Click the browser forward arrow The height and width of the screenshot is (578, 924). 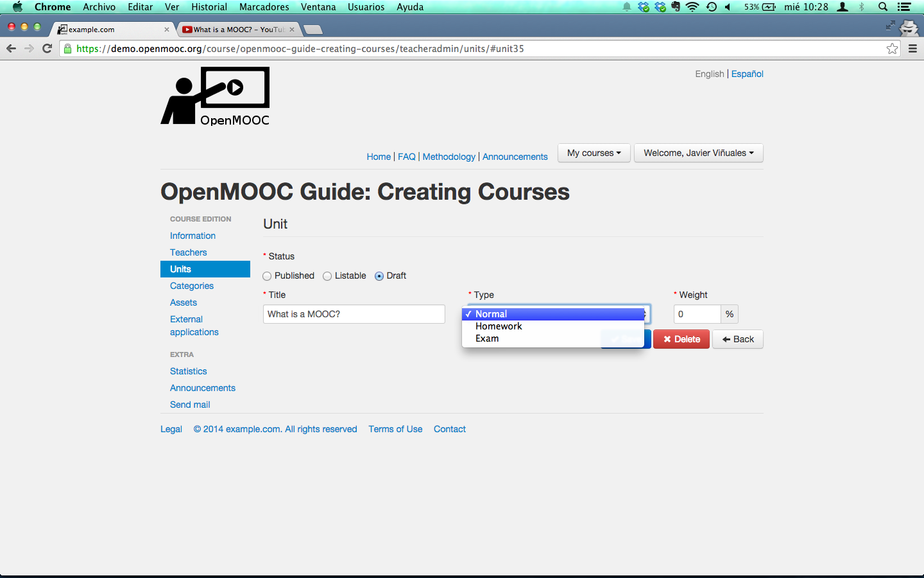coord(29,49)
